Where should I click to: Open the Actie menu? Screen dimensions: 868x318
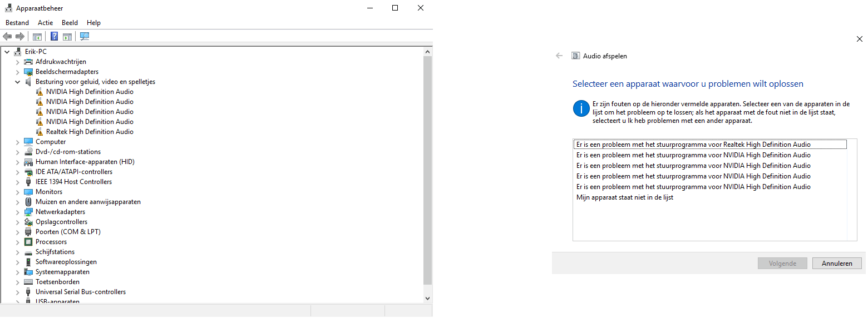coord(46,23)
